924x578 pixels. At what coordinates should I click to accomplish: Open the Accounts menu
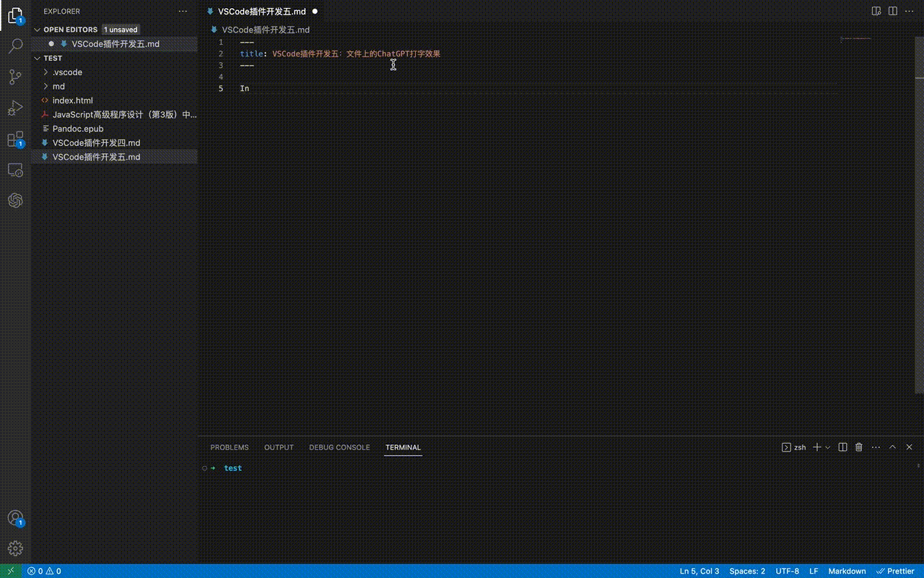coord(15,518)
